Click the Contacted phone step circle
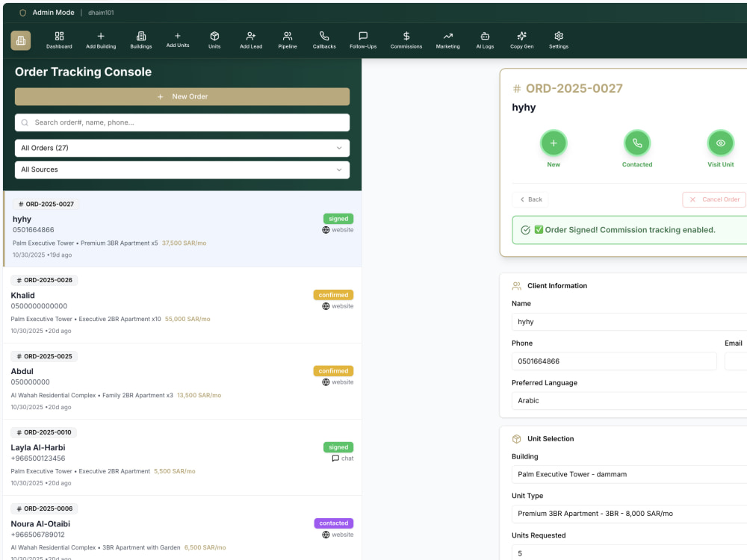Image resolution: width=747 pixels, height=560 pixels. [x=637, y=143]
